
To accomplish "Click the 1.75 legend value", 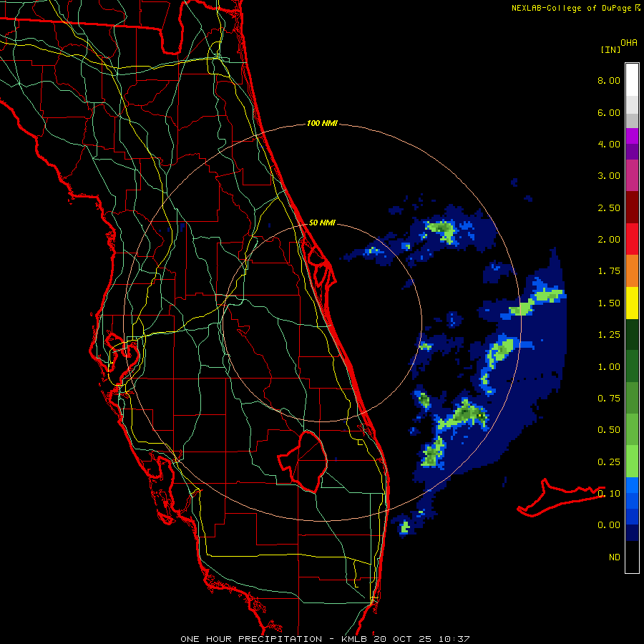I will click(609, 271).
